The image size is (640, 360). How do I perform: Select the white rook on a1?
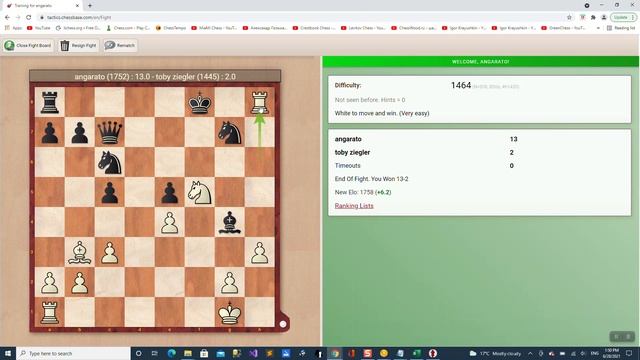coord(49,313)
